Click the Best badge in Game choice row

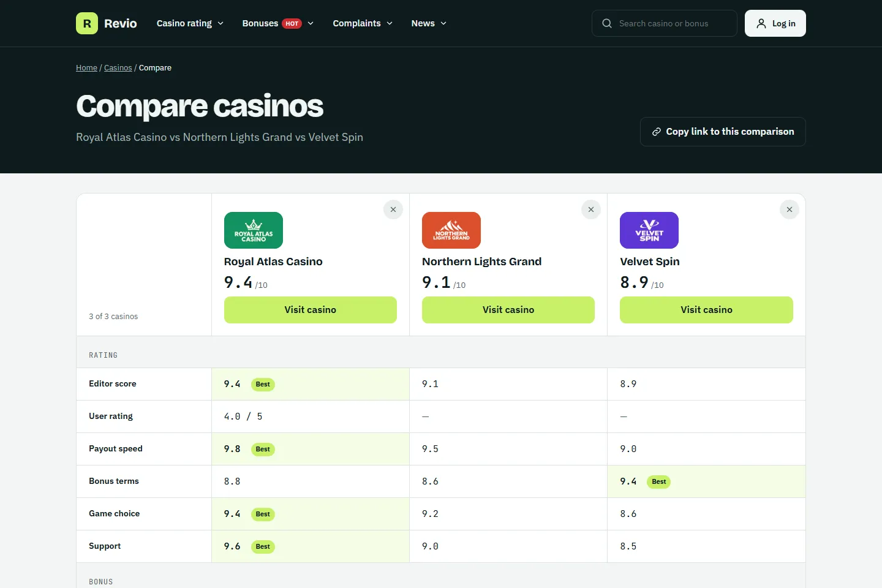(x=263, y=514)
